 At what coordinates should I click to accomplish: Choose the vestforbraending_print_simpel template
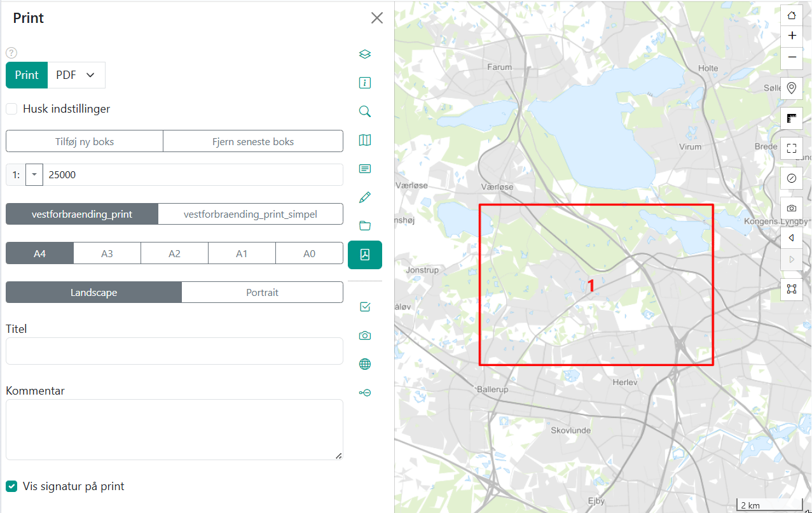tap(250, 214)
